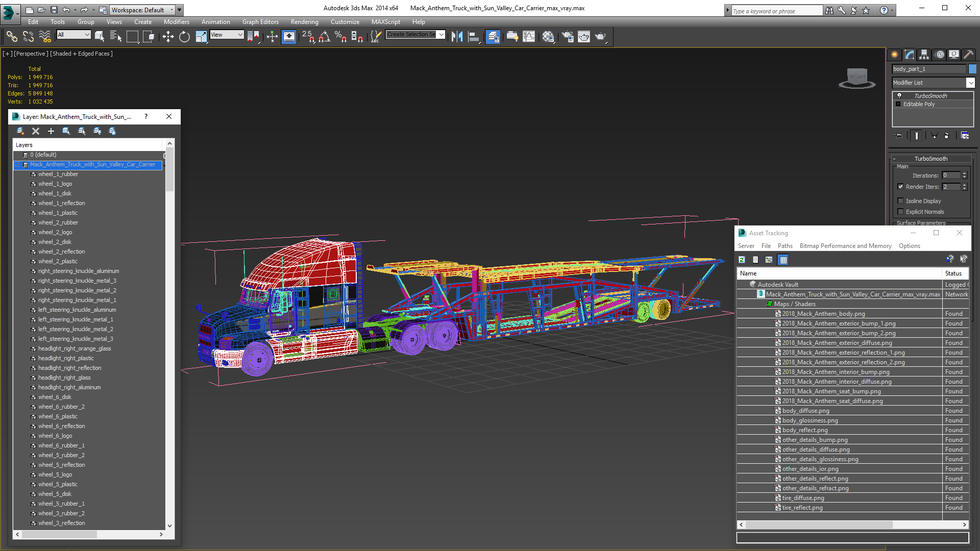The width and height of the screenshot is (980, 551).
Task: Open Paths menu in Asset Tracking
Action: 785,246
